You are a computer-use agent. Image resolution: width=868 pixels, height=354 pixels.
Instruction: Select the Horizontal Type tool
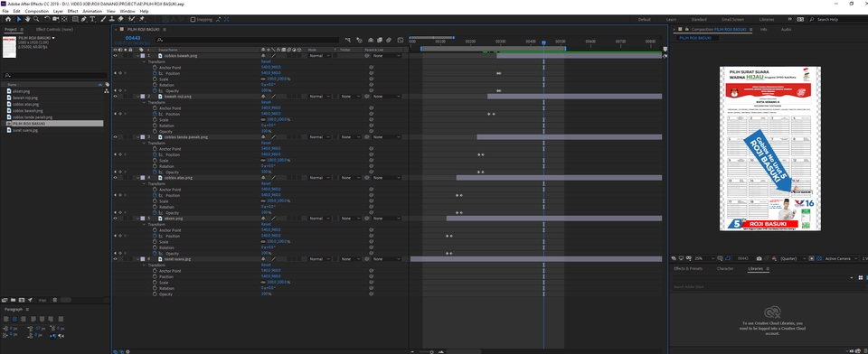click(92, 19)
